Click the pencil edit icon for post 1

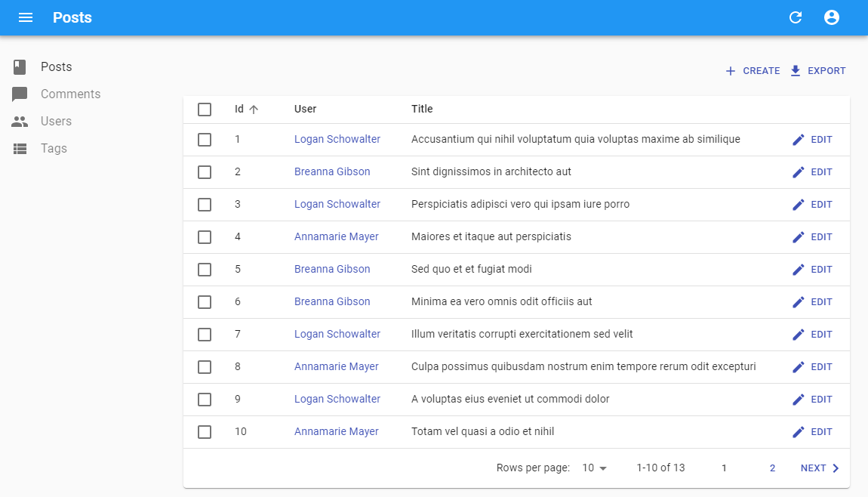(x=799, y=140)
